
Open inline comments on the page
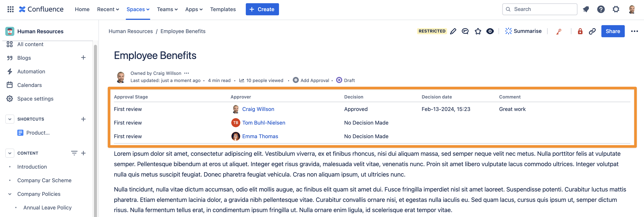(465, 31)
